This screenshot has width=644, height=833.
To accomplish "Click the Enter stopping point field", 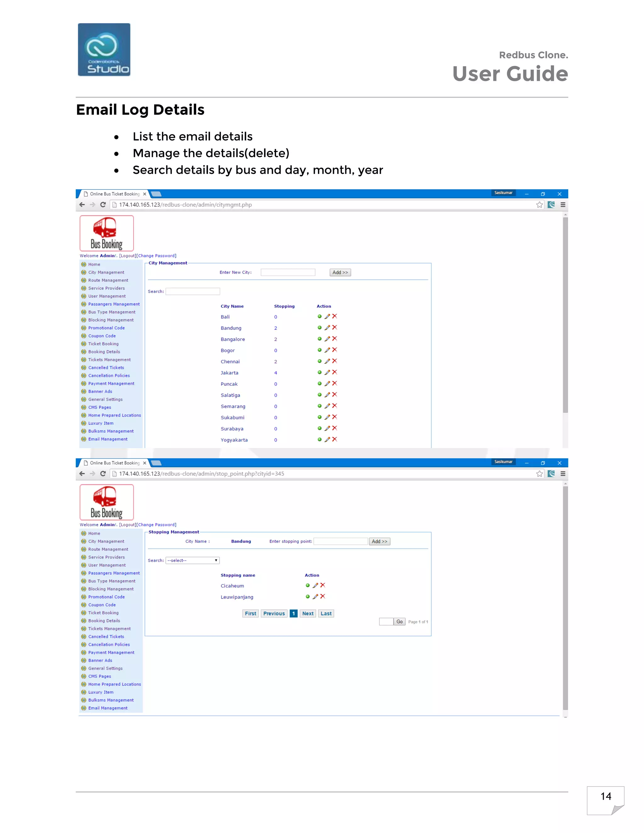I will point(341,541).
